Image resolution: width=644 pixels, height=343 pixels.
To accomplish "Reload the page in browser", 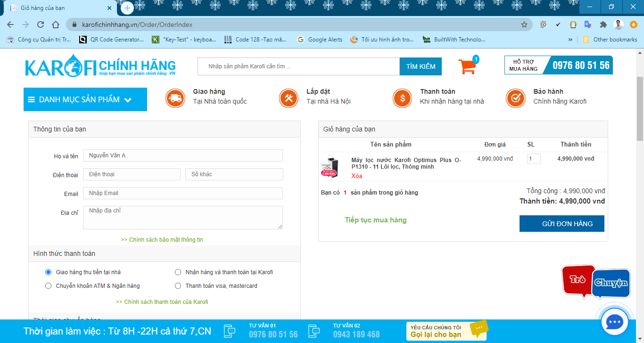I will [x=41, y=24].
